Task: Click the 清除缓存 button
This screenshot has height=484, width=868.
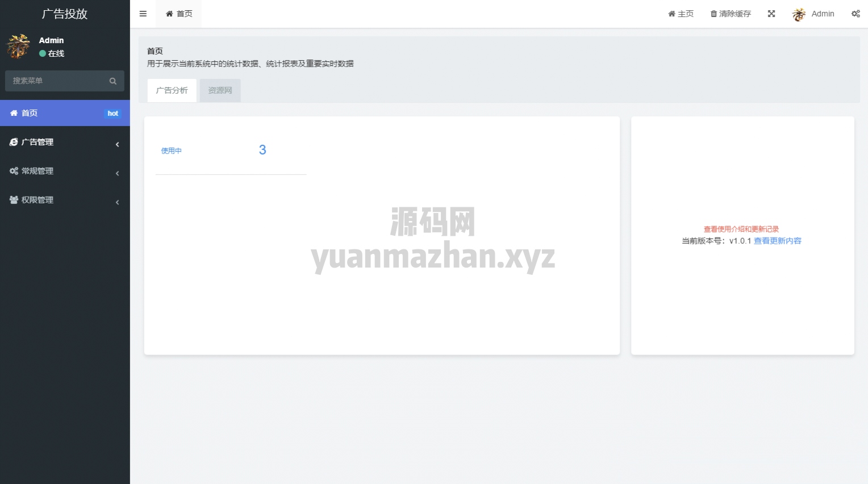Action: [731, 14]
